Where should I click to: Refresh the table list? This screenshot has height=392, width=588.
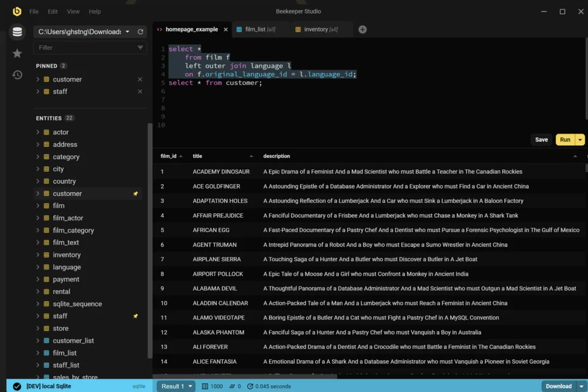click(x=140, y=32)
